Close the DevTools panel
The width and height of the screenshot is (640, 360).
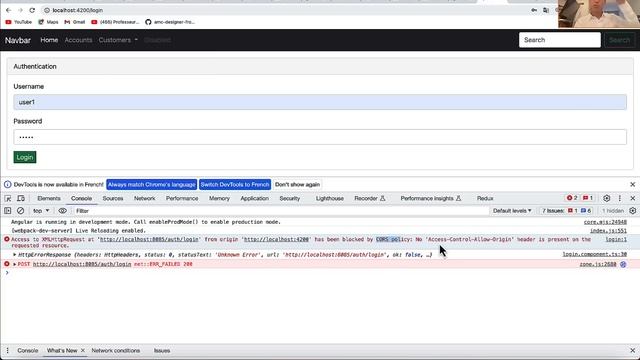[633, 198]
